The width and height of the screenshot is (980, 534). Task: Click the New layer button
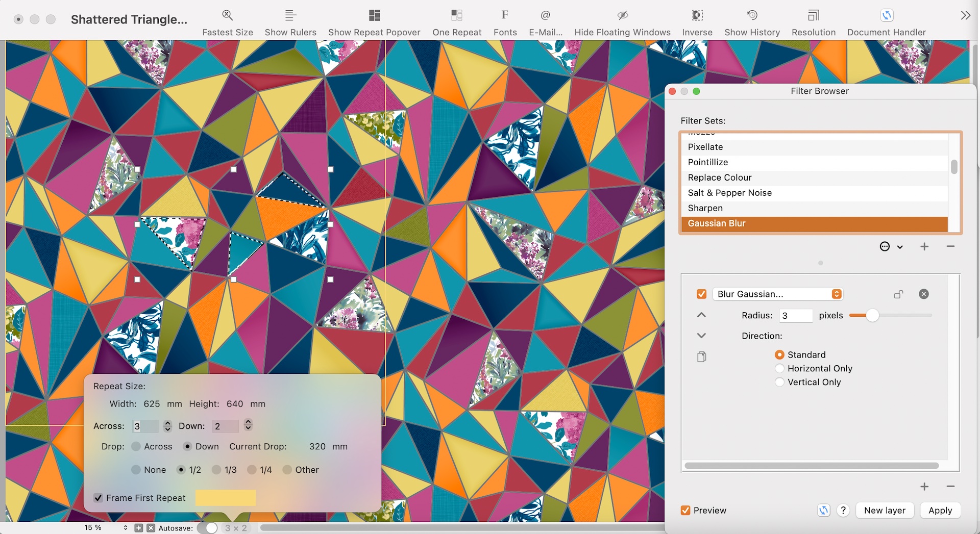coord(885,511)
